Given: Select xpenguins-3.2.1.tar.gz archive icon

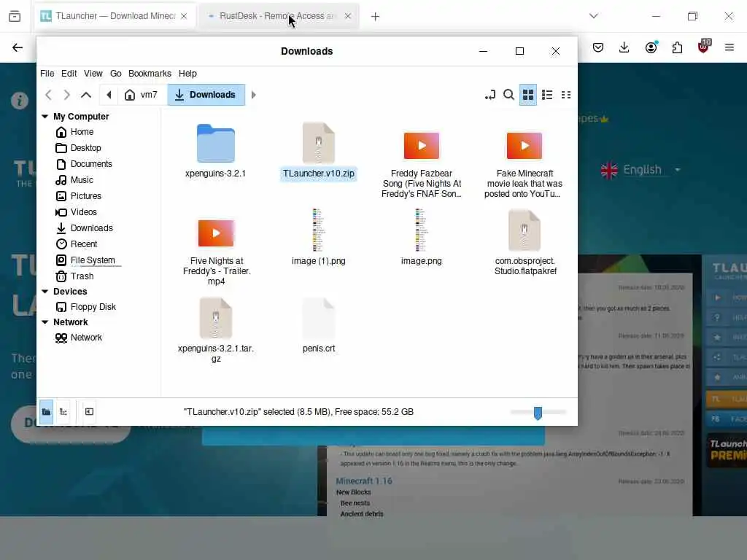Looking at the screenshot, I should click(x=215, y=318).
